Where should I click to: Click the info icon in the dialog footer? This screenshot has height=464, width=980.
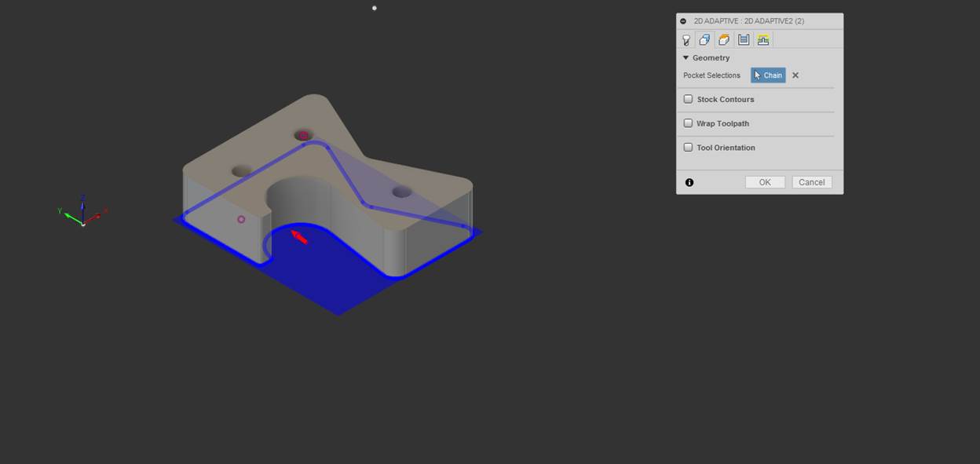(x=689, y=182)
